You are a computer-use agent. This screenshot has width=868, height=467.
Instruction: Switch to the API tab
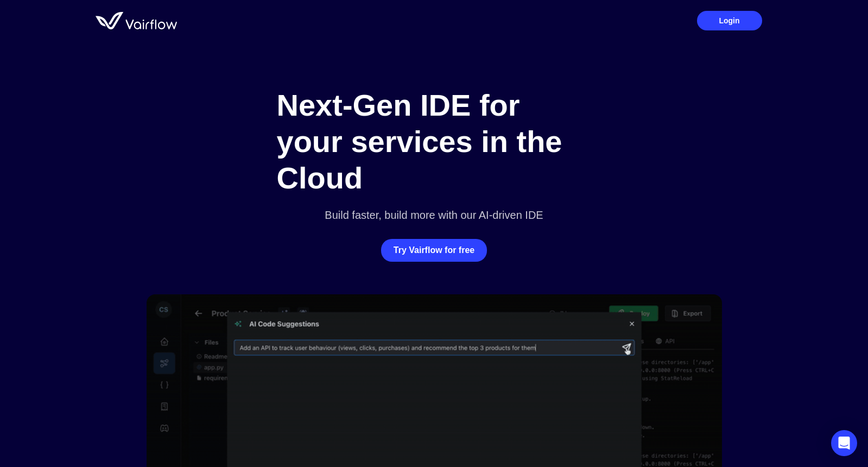point(665,341)
